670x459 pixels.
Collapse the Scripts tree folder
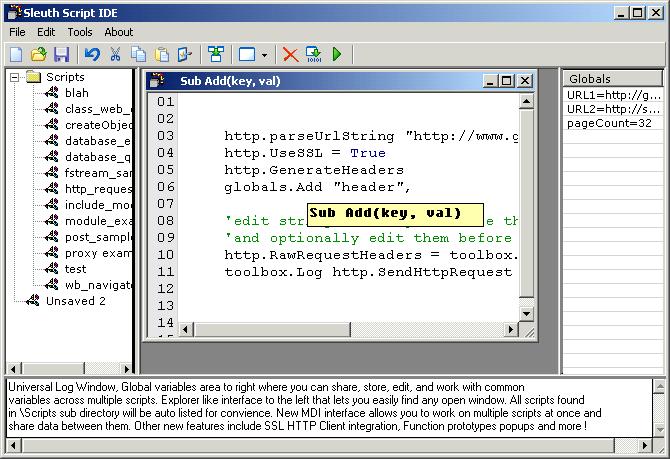15,77
